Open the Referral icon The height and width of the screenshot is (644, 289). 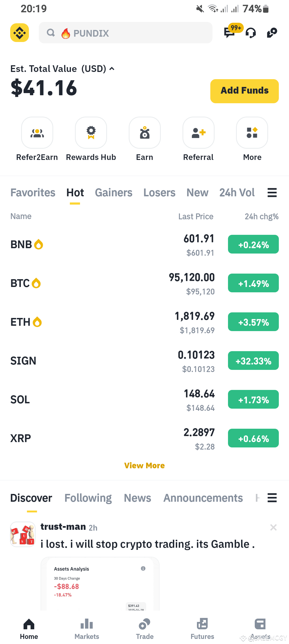[199, 133]
